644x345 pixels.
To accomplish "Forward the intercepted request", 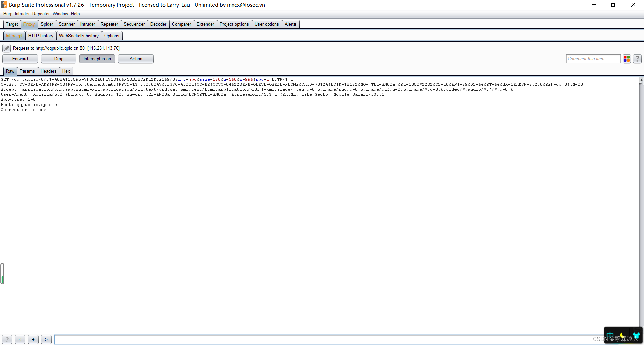I will [20, 59].
